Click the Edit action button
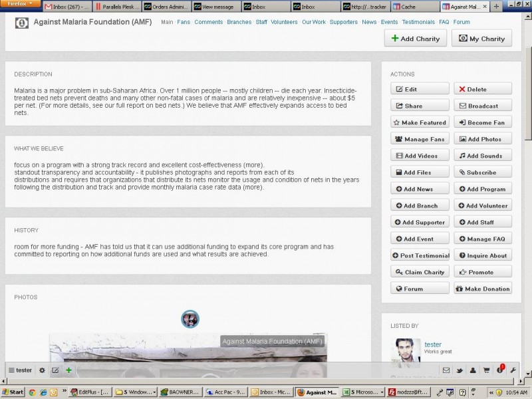The image size is (532, 399). tap(420, 89)
